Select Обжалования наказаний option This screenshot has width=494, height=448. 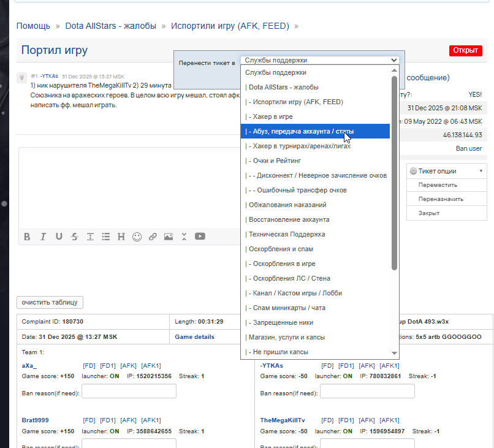(315, 205)
